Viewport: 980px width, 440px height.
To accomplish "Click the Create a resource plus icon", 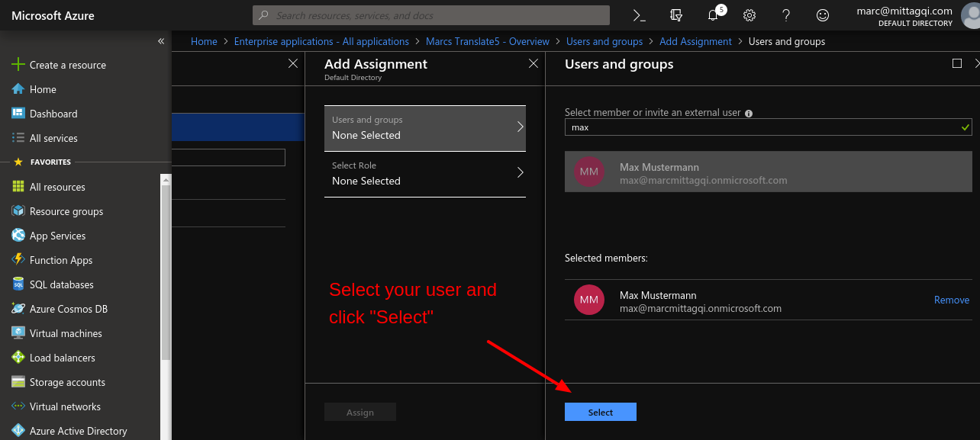I will coord(18,65).
